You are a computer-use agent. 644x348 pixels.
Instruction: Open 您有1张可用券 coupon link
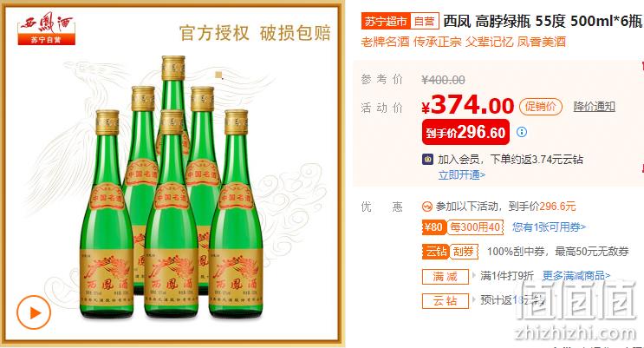(549, 227)
